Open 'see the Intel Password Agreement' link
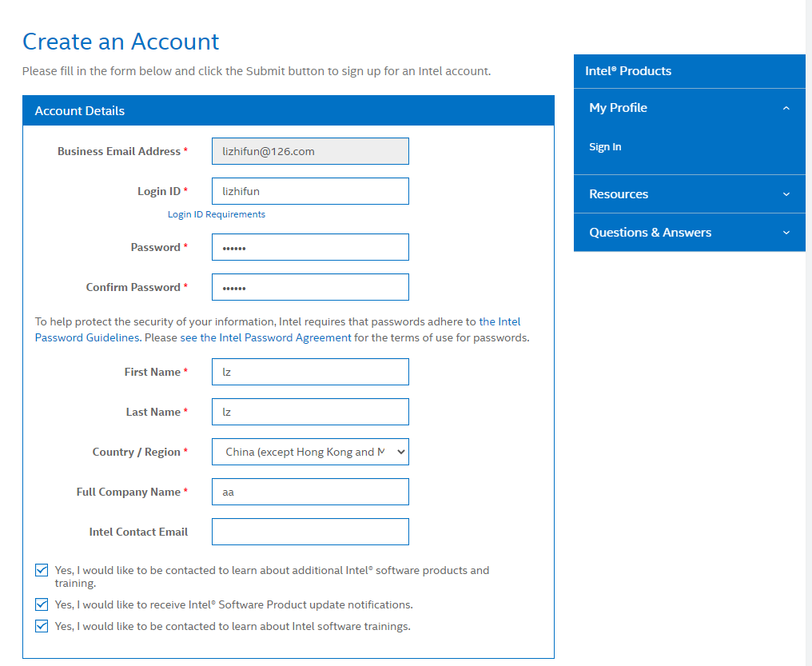This screenshot has height=666, width=812. point(265,337)
